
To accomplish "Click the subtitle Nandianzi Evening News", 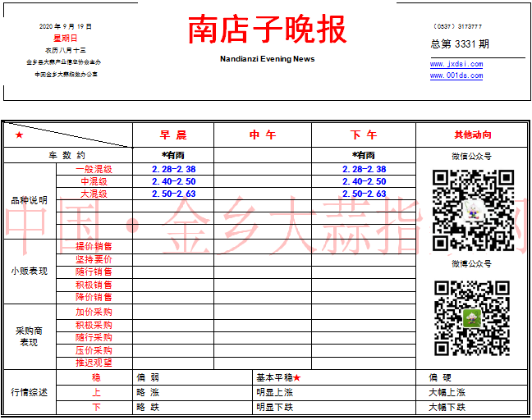I will point(267,58).
